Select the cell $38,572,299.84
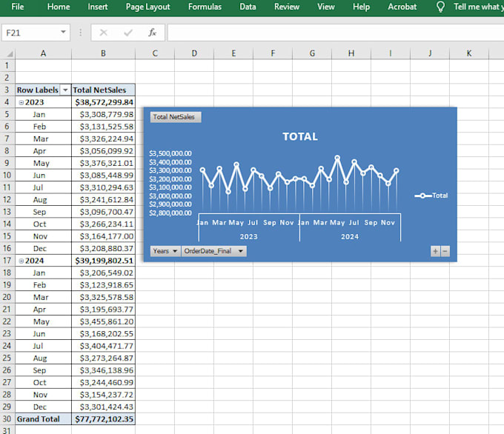Image resolution: width=504 pixels, height=434 pixels. click(x=103, y=102)
